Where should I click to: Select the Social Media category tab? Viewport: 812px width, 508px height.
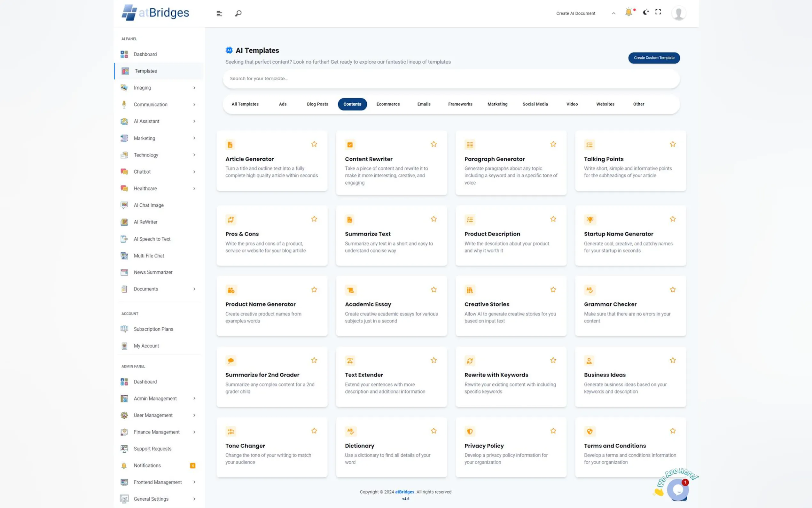pos(535,104)
